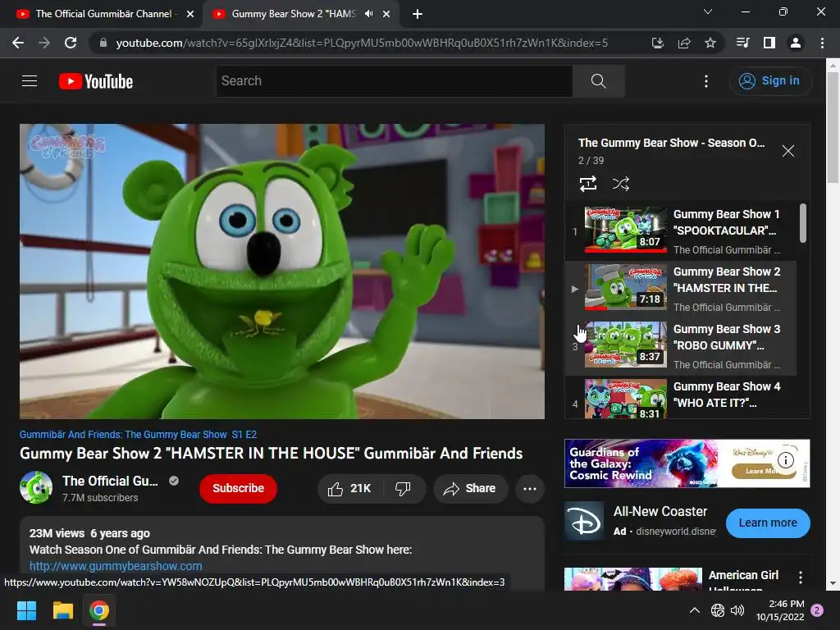
Task: Open options for American Girl video
Action: (x=801, y=577)
